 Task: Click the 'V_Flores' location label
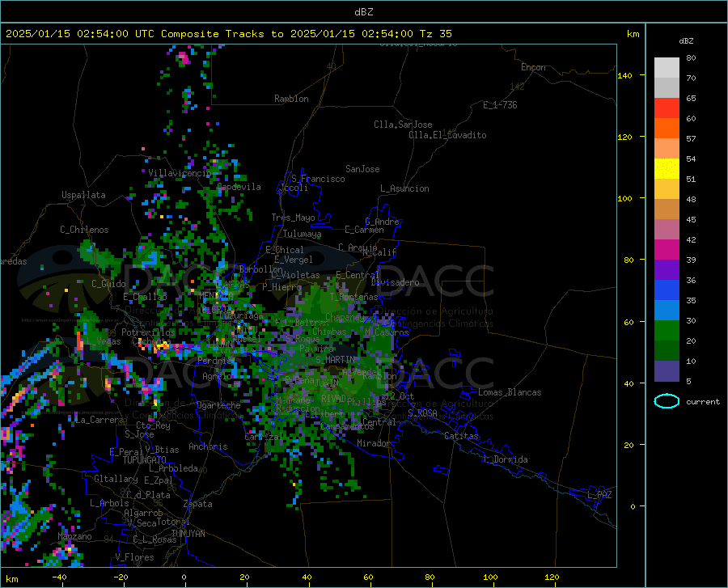[134, 557]
